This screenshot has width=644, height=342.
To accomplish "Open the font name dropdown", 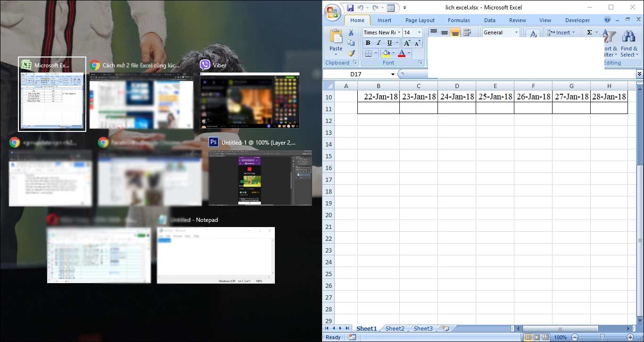I will [x=399, y=33].
